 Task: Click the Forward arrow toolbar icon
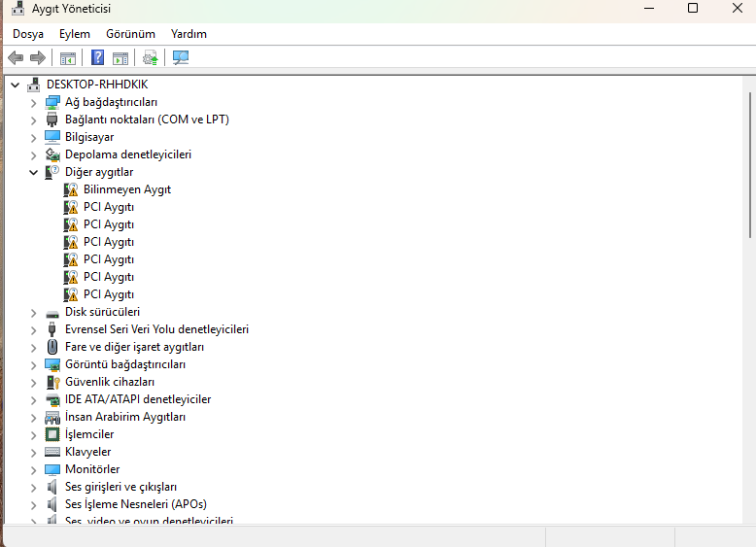[38, 58]
